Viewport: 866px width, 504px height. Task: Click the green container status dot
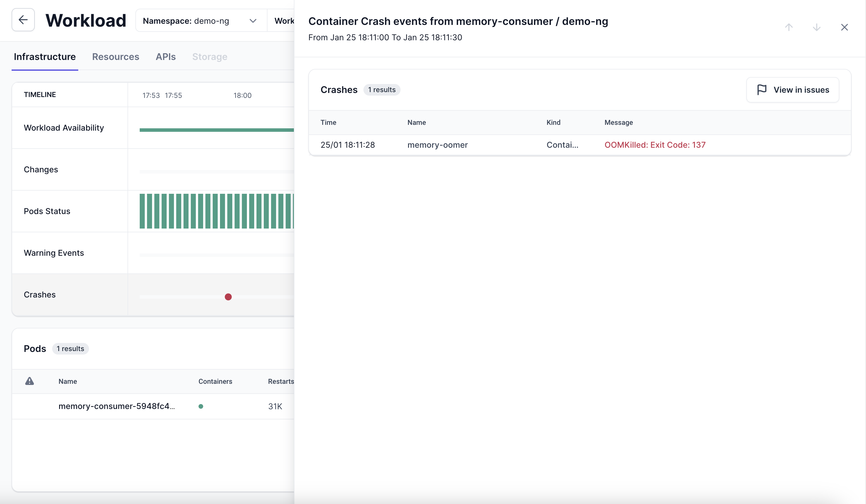[201, 406]
